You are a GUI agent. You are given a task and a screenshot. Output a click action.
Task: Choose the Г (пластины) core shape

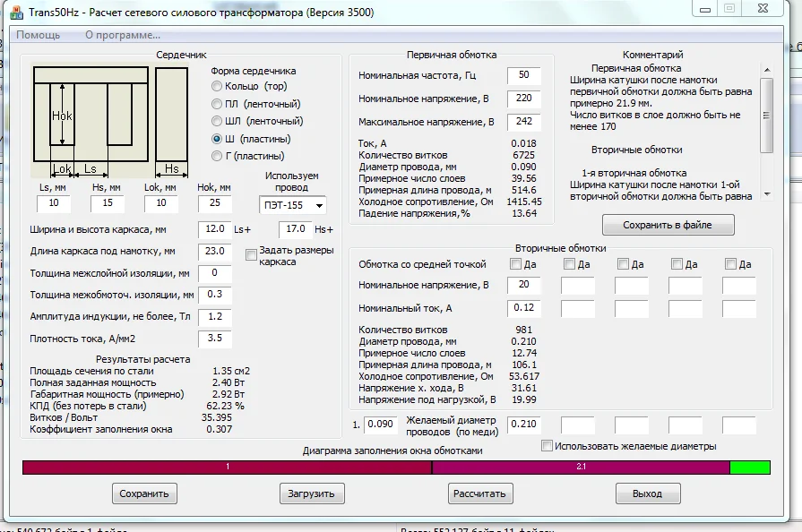[x=217, y=156]
